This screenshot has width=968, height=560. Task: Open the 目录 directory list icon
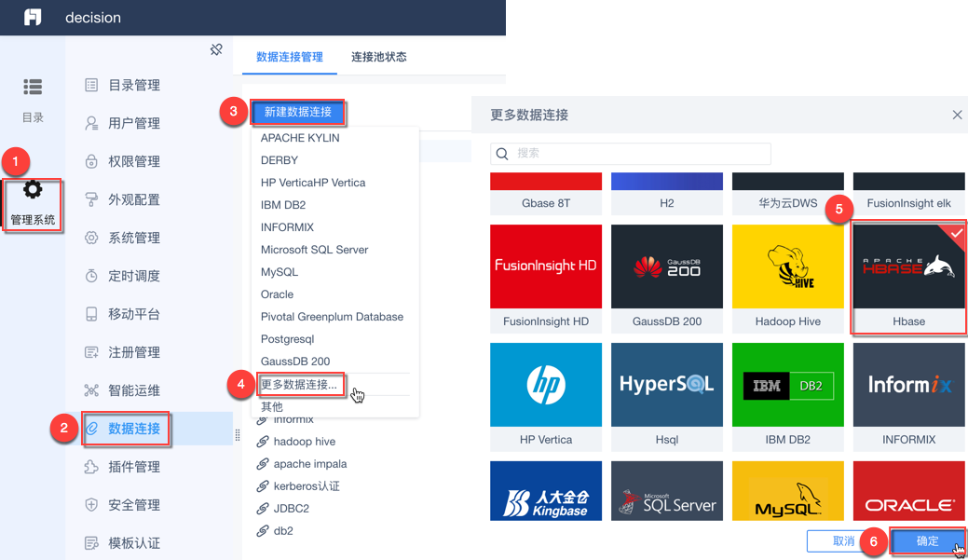tap(33, 87)
